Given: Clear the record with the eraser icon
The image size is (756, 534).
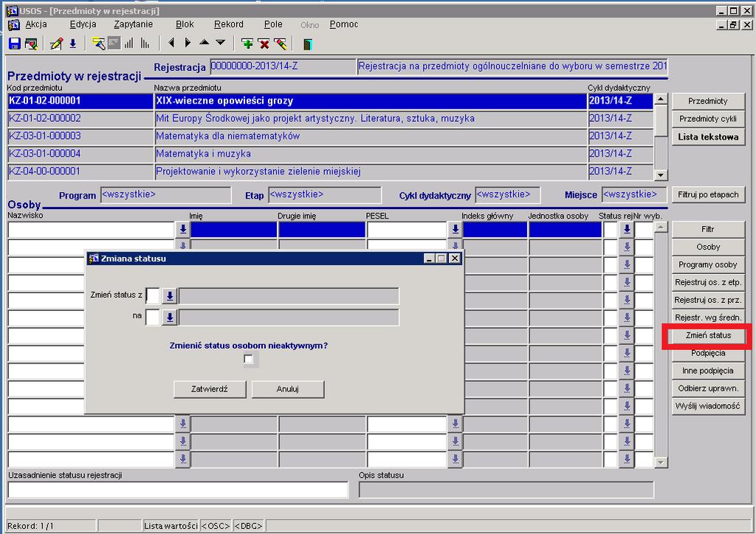Looking at the screenshot, I should click(x=280, y=44).
